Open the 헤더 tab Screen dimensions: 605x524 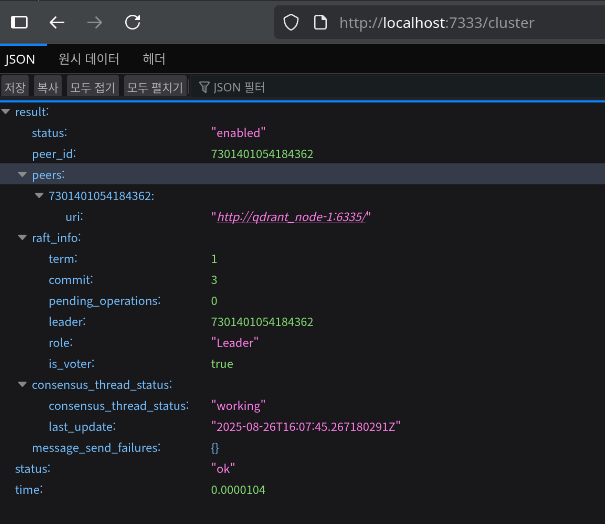(x=155, y=59)
